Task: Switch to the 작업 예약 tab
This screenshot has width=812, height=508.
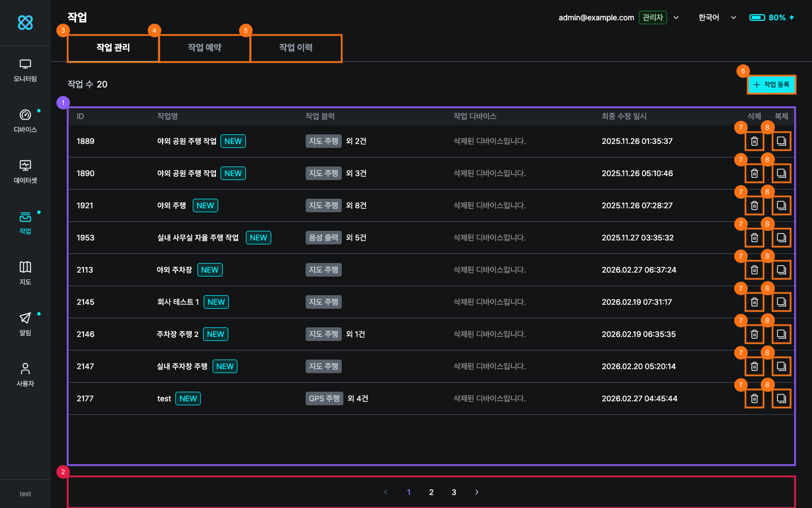Action: tap(205, 48)
